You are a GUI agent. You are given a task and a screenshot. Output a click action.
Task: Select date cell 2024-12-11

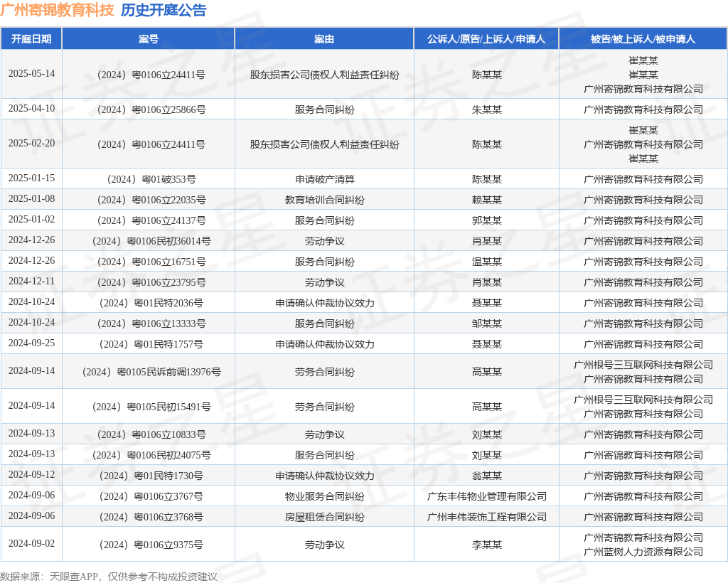31,282
